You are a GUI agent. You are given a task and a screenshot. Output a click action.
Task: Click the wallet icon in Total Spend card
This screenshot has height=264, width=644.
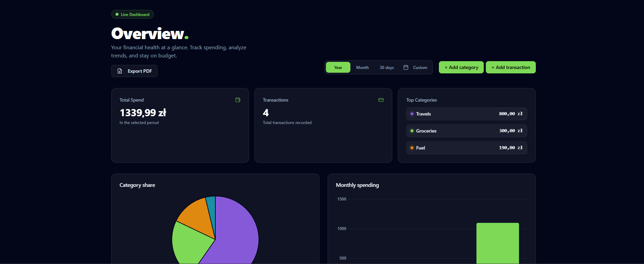click(238, 100)
